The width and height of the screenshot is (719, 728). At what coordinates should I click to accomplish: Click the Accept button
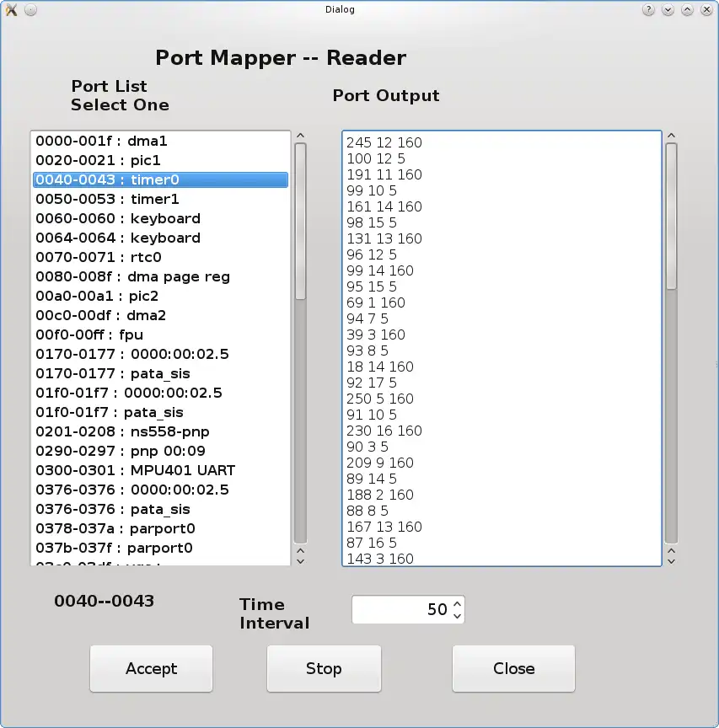click(152, 668)
